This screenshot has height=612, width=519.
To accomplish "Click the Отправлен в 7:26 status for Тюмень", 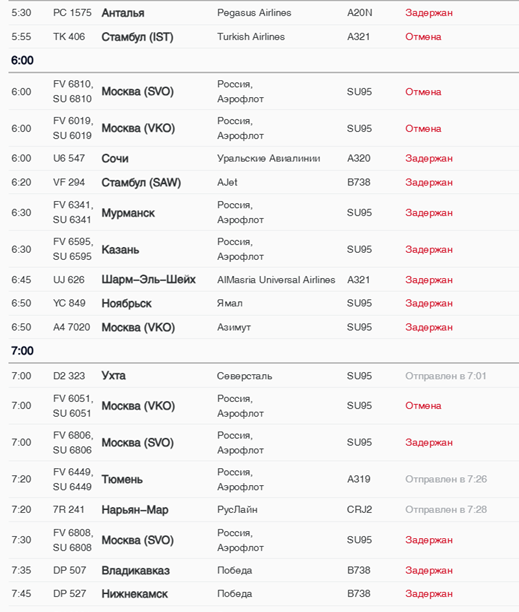I will [446, 479].
